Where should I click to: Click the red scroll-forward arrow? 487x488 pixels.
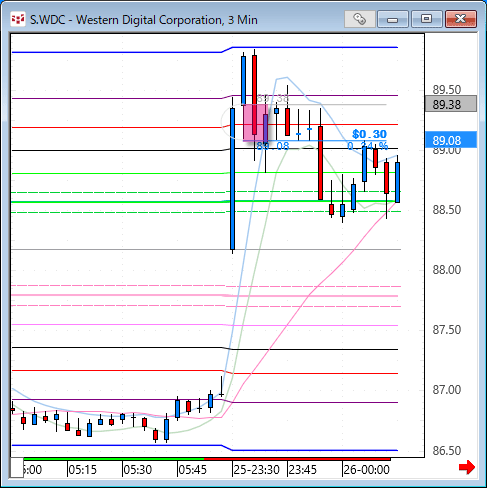click(467, 467)
